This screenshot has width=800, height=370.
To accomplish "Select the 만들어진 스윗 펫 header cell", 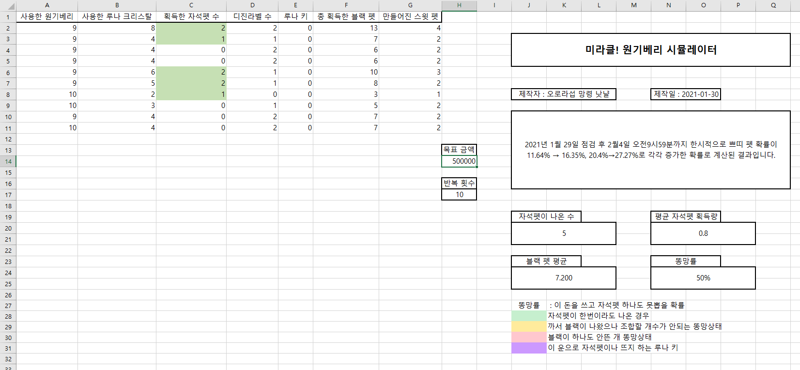I will click(410, 16).
